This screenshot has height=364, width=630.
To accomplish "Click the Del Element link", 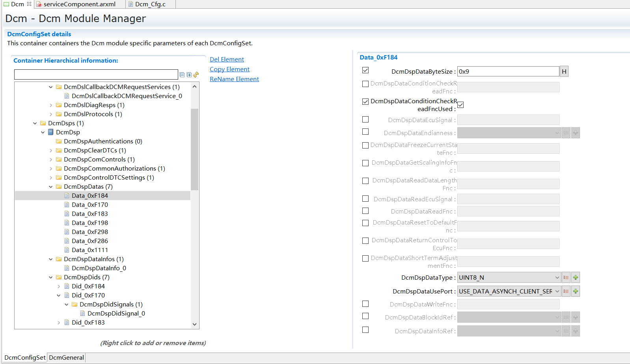I will pos(227,59).
